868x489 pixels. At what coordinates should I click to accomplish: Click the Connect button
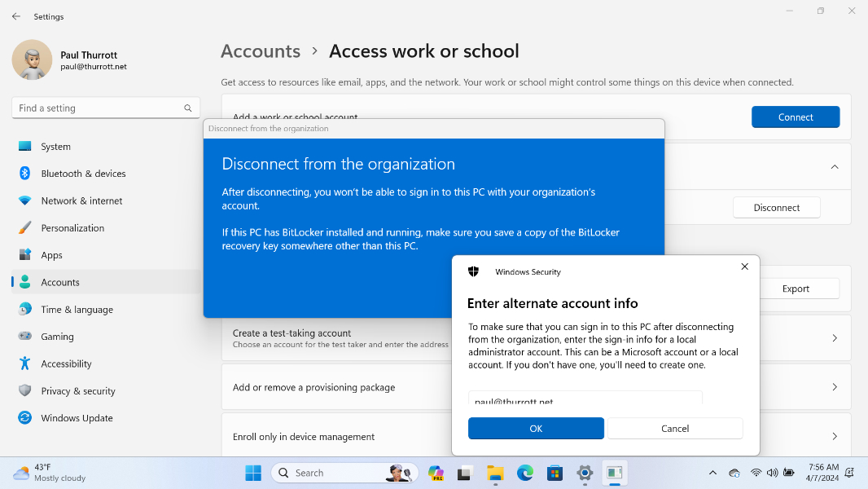[795, 117]
